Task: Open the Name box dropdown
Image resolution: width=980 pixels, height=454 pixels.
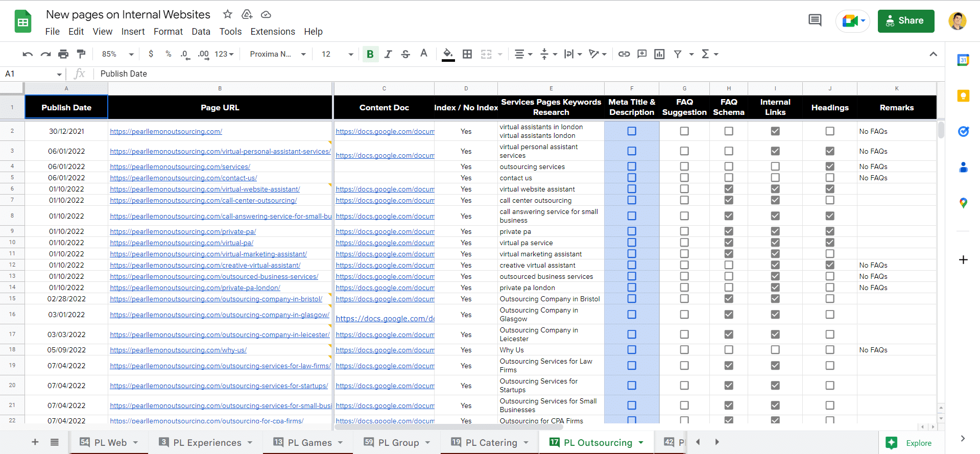Action: tap(59, 74)
